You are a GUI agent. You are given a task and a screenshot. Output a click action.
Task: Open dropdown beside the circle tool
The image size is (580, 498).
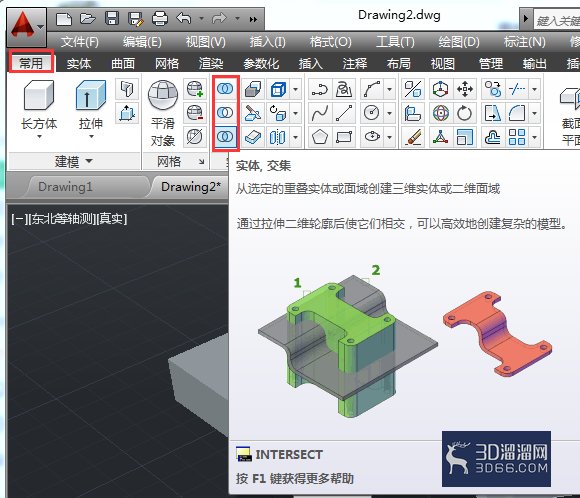[389, 113]
